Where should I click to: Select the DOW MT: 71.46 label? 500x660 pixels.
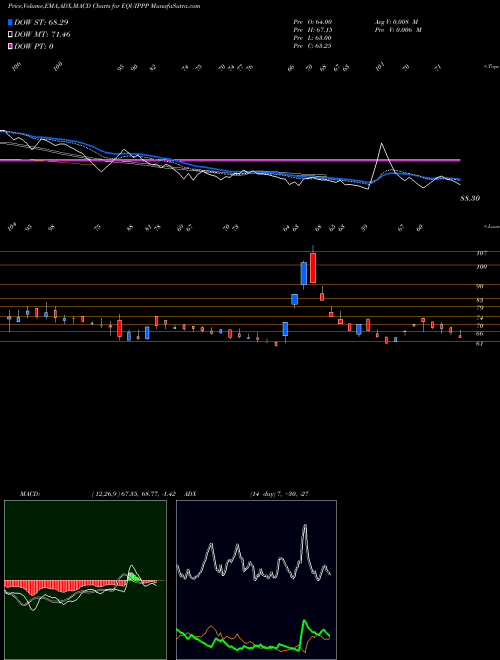(42, 35)
